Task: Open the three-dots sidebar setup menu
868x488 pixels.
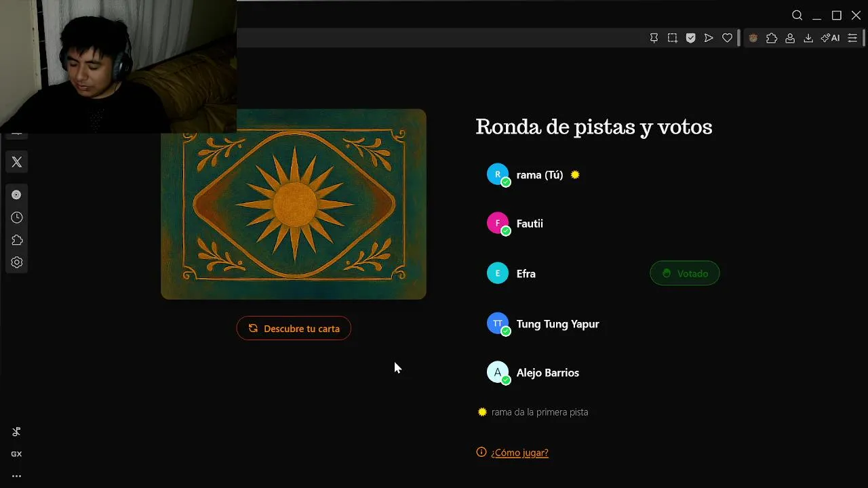Action: coord(16,476)
